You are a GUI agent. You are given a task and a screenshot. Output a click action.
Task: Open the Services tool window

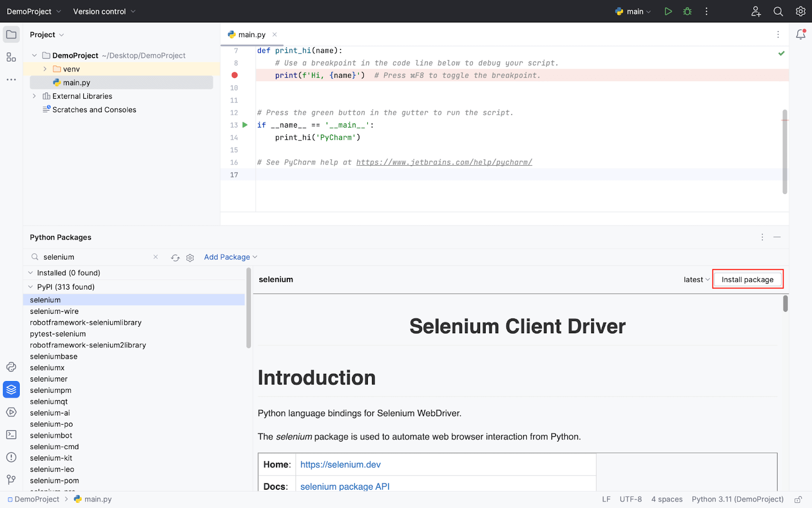point(11,412)
